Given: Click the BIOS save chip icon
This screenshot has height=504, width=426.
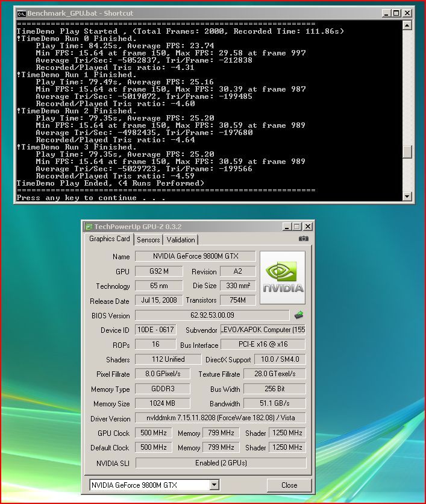Looking at the screenshot, I should [x=299, y=315].
